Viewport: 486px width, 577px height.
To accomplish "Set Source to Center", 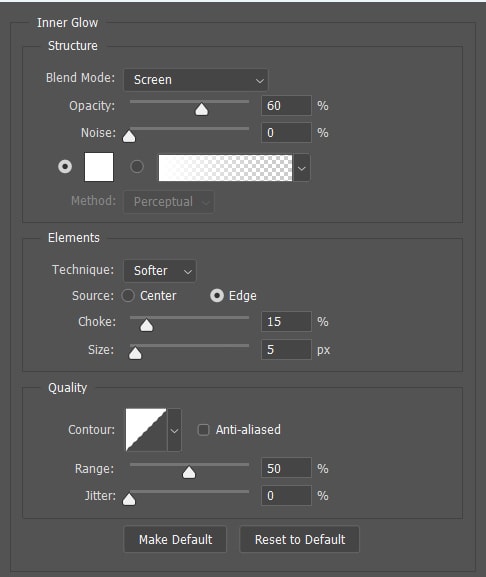I will tap(128, 295).
